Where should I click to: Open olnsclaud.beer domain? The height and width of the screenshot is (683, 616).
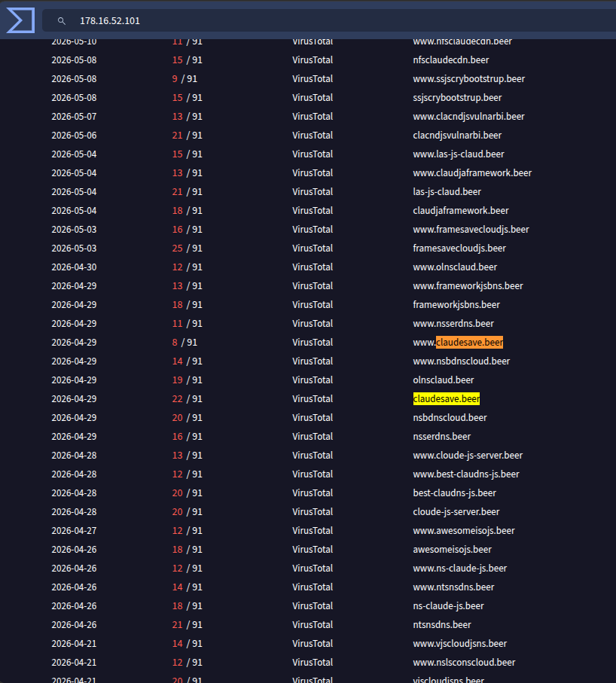443,380
